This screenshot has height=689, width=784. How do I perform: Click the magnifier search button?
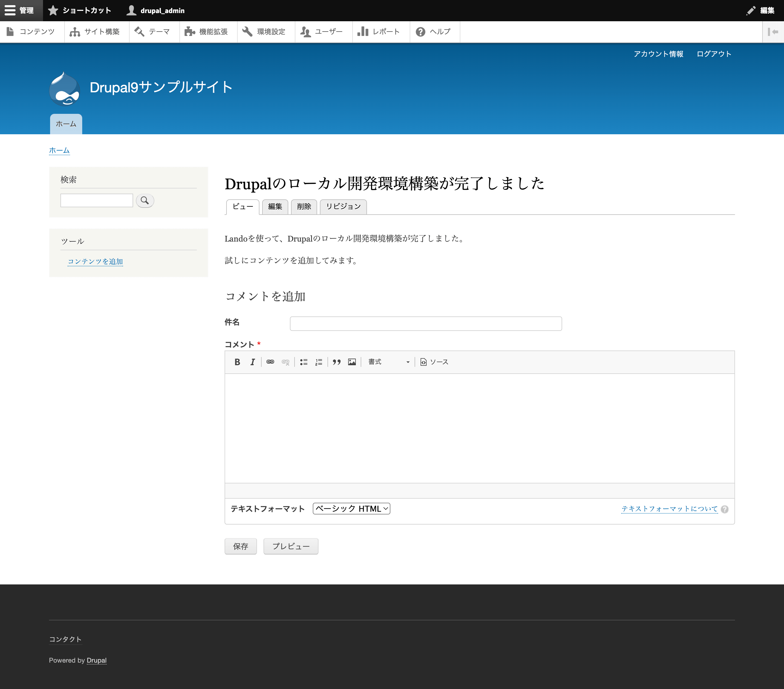[145, 200]
